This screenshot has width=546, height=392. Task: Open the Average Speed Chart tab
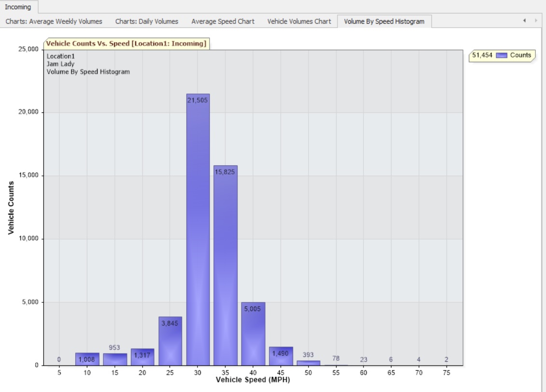pyautogui.click(x=223, y=21)
